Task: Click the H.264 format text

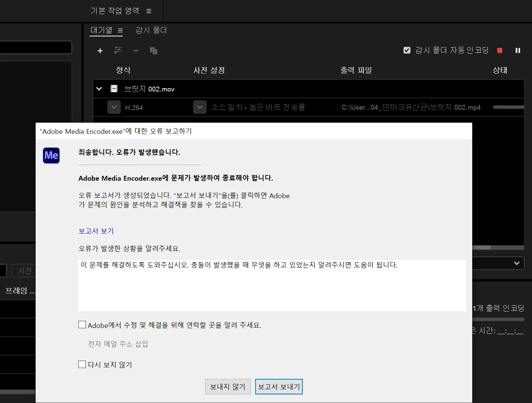Action: 134,107
